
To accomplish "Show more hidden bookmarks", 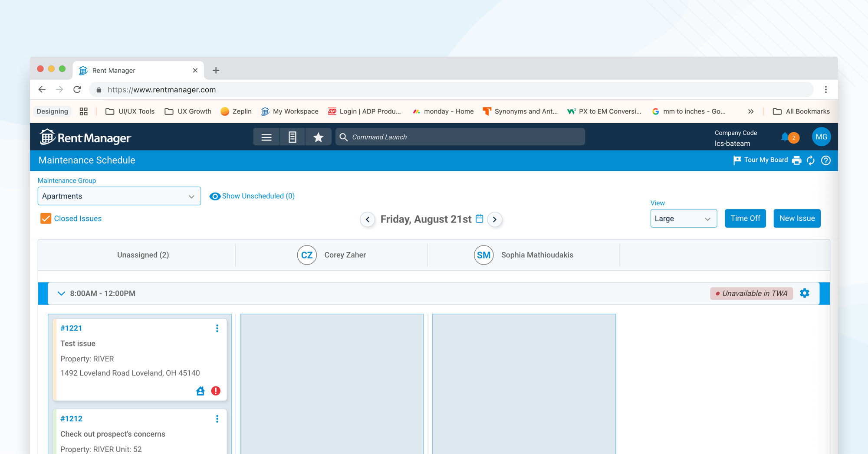I will pos(751,111).
